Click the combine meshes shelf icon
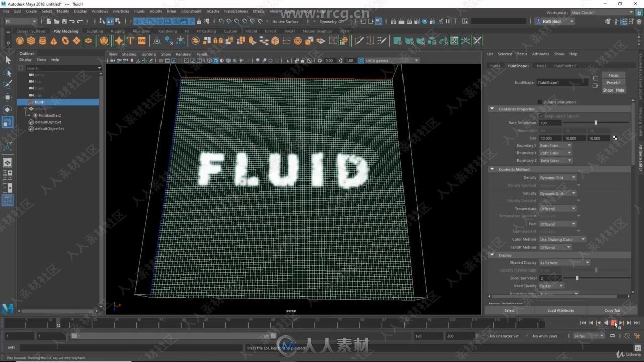 [x=195, y=41]
